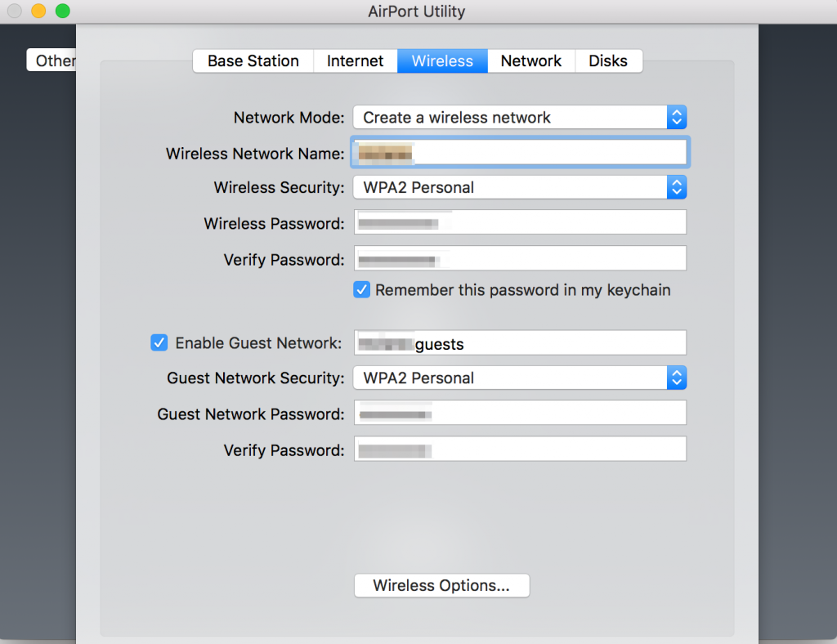Toggle Remember this password in my keychain
This screenshot has height=644, width=837.
point(361,290)
